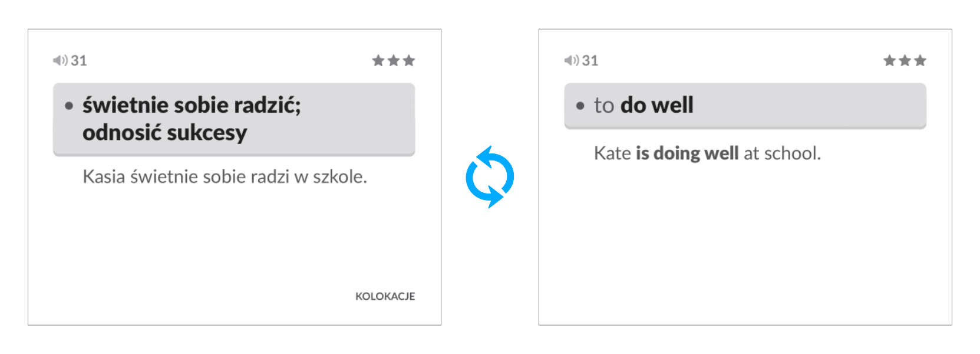Click number 31 on the English card
This screenshot has height=354, width=980.
tap(590, 61)
